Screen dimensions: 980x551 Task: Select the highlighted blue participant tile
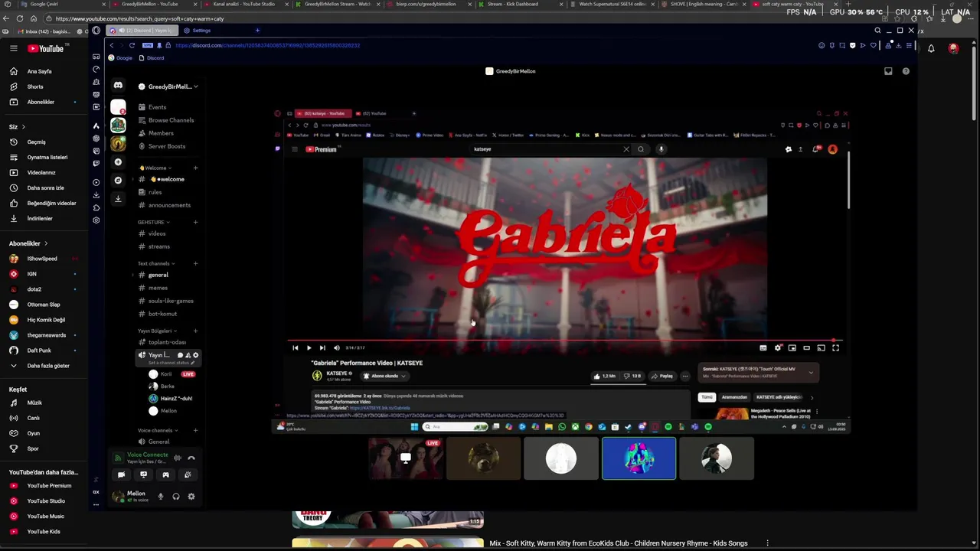click(639, 458)
